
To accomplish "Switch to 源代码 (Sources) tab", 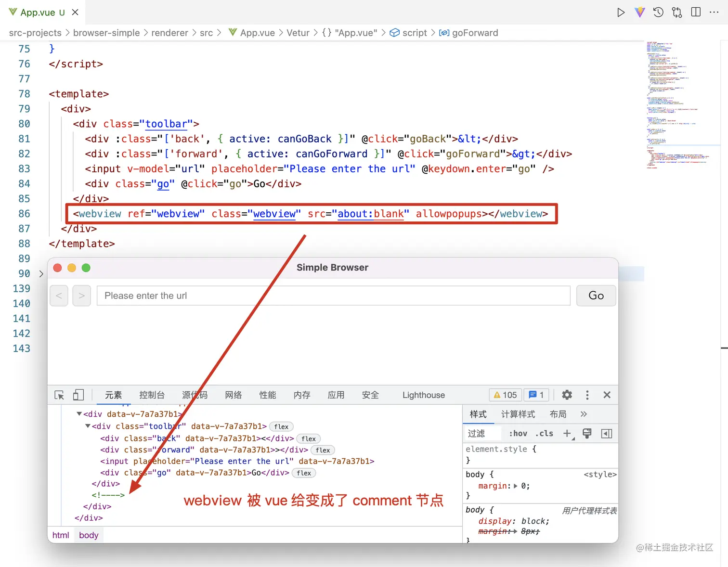I will coord(195,395).
